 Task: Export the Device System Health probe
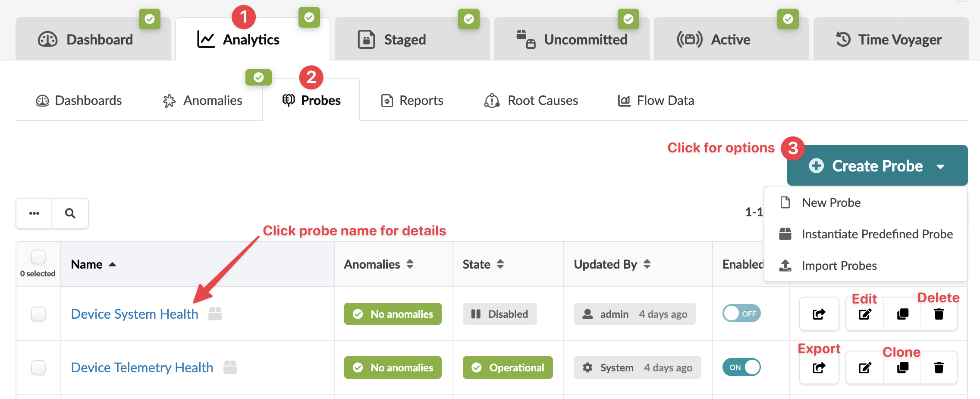click(819, 314)
